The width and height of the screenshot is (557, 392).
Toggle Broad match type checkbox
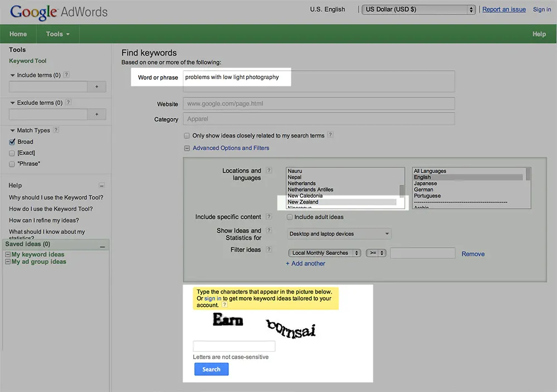[12, 141]
